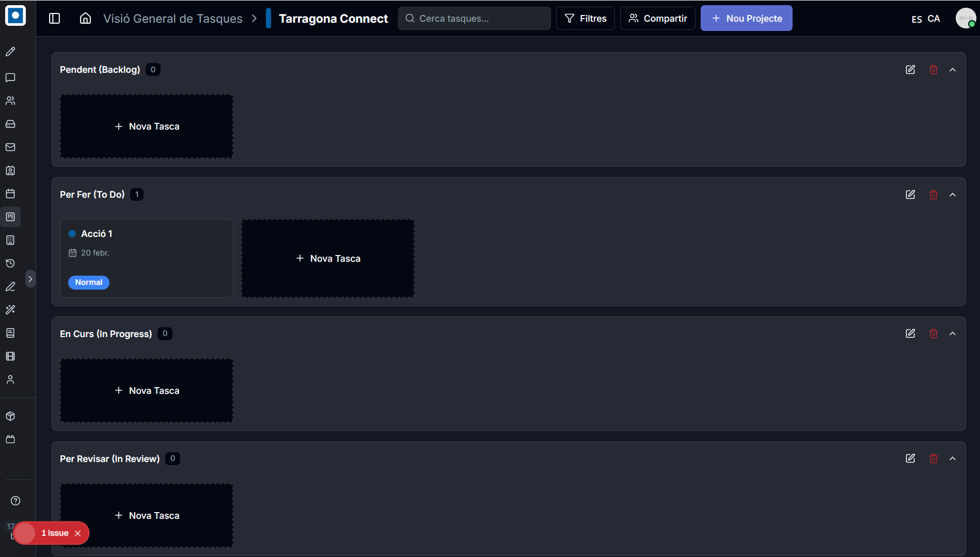Open the chat bubble sidebar icon

(x=10, y=77)
